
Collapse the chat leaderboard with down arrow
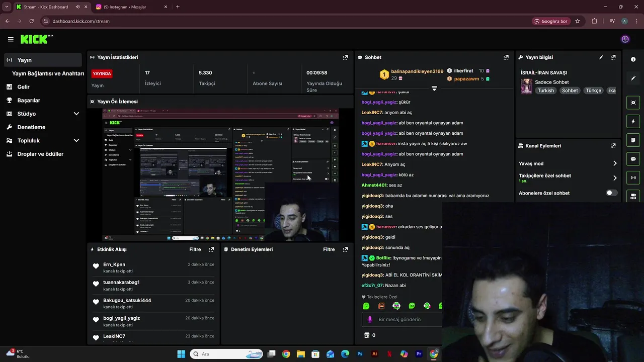point(434,88)
